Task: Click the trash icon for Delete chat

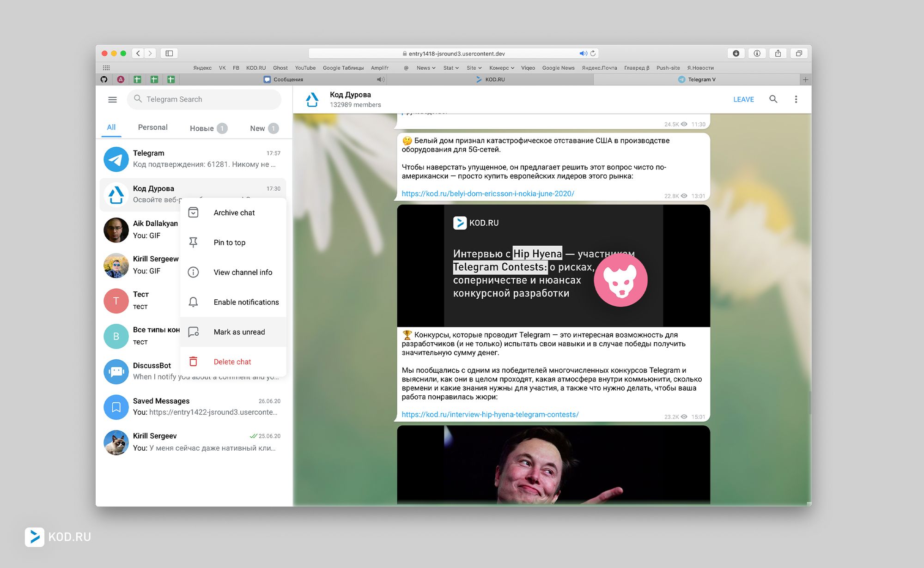Action: 193,362
